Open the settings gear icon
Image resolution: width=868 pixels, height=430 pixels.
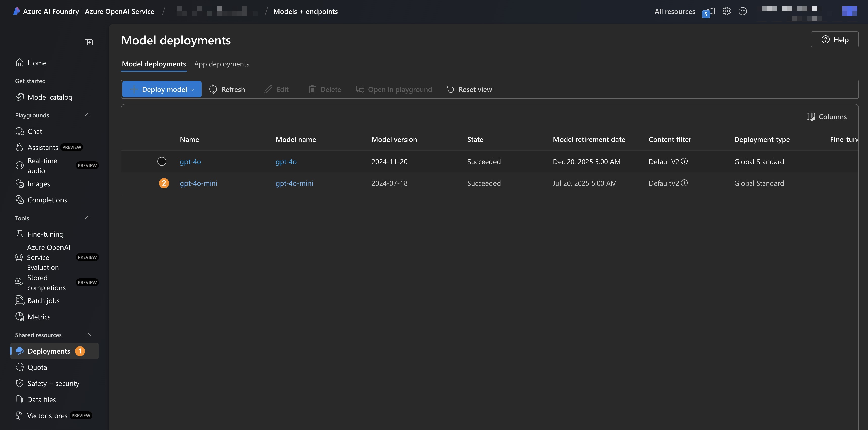726,11
